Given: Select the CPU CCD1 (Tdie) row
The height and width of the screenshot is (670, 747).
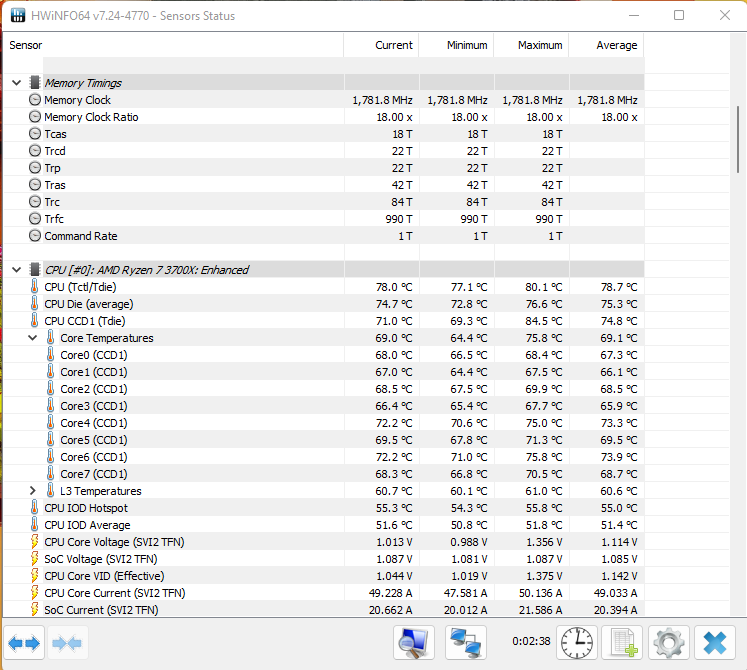Looking at the screenshot, I should tap(324, 321).
